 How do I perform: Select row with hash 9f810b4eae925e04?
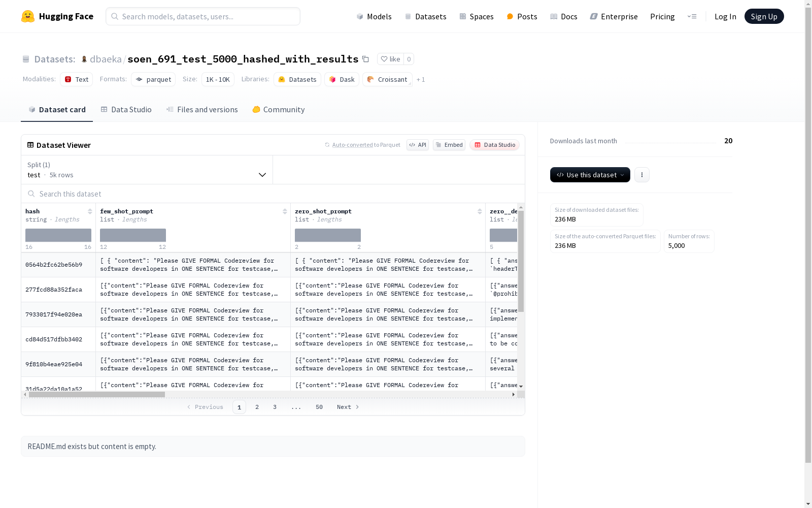pos(269,364)
